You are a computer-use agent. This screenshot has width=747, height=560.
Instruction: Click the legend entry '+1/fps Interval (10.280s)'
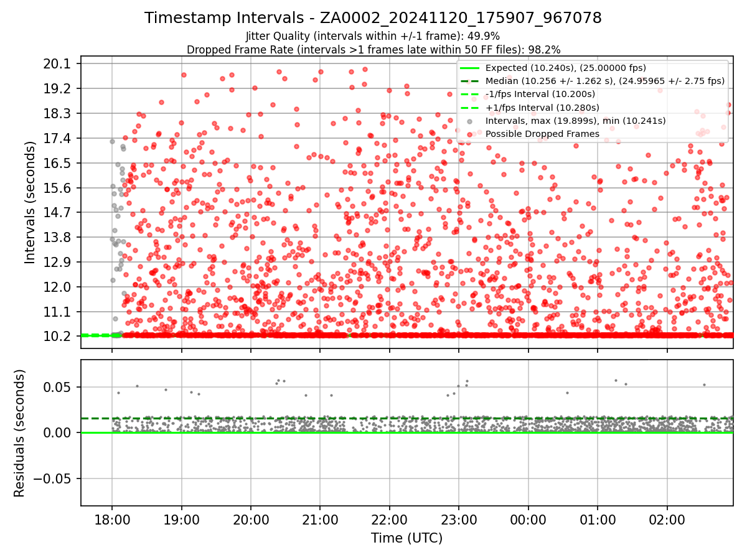540,107
